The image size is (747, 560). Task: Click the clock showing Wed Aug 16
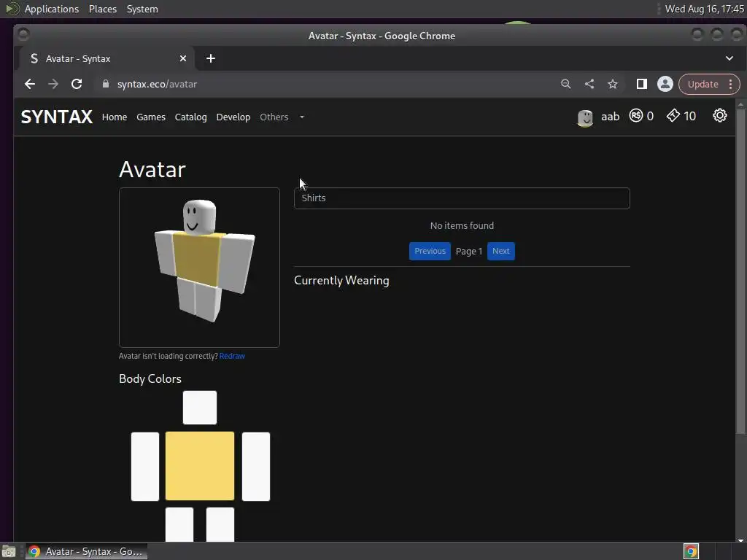pos(704,9)
